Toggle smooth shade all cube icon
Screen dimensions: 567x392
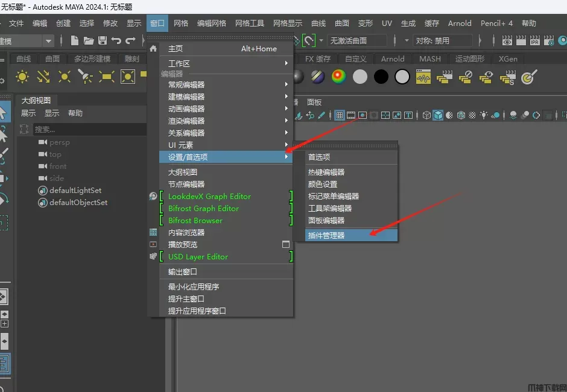point(438,115)
